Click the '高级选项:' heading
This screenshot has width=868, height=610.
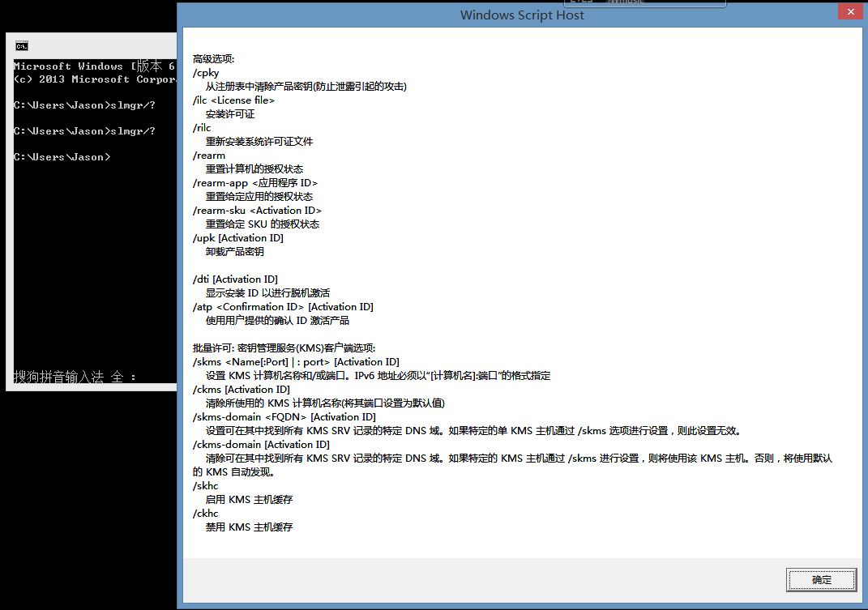pyautogui.click(x=214, y=58)
